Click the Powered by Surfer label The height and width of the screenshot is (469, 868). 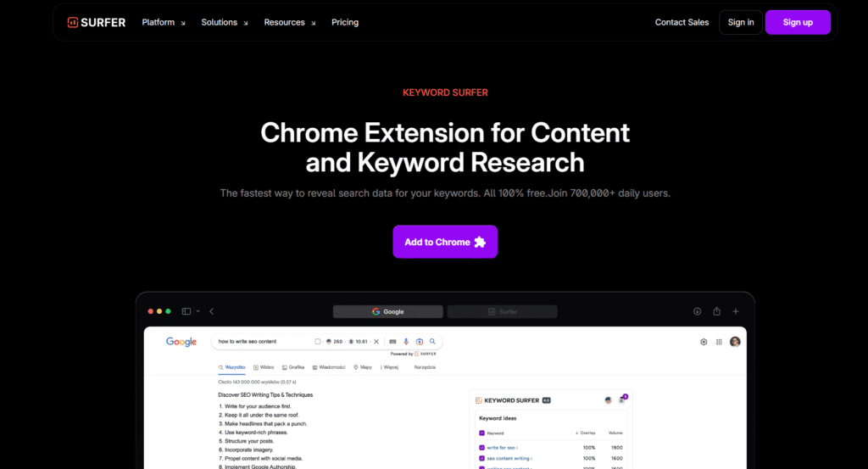[x=414, y=354]
